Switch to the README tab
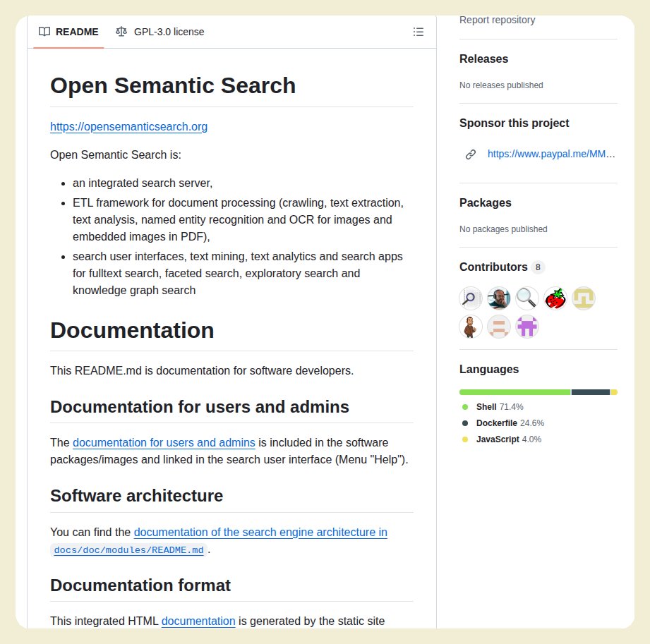This screenshot has height=644, width=650. (68, 32)
